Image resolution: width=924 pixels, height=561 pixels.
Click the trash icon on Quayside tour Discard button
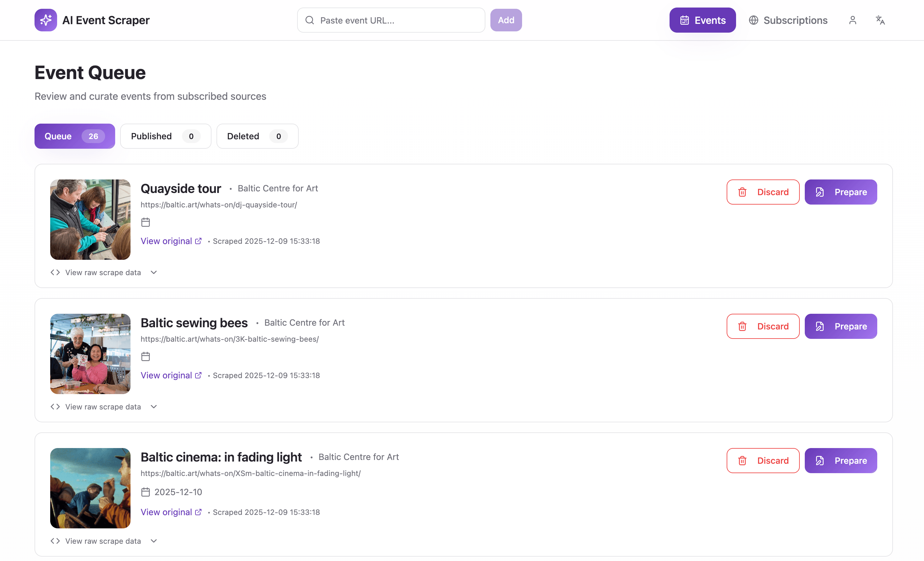point(743,192)
